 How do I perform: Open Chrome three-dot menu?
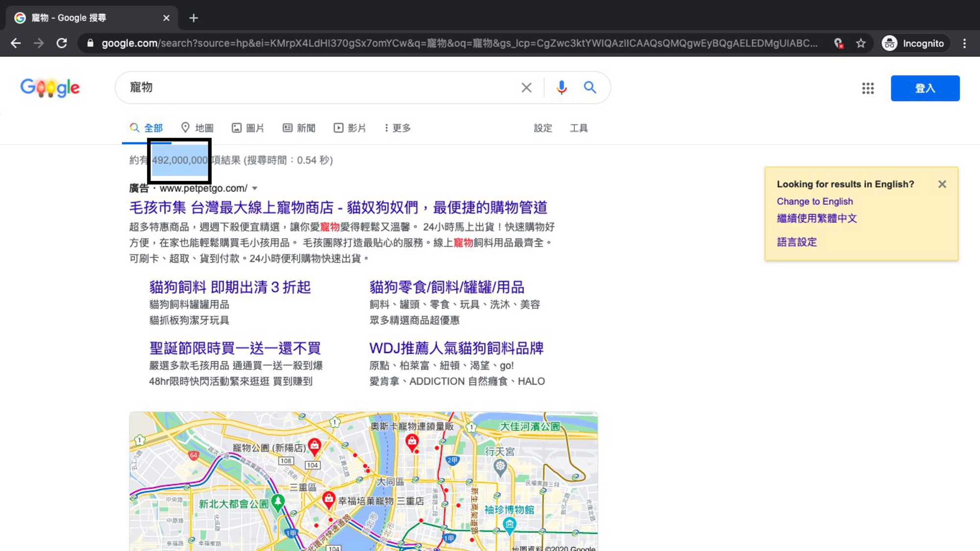pos(964,43)
